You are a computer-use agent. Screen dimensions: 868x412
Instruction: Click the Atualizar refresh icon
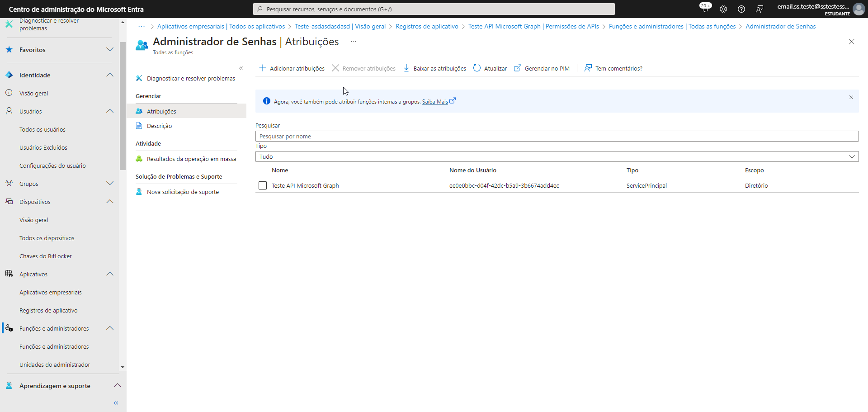click(477, 68)
